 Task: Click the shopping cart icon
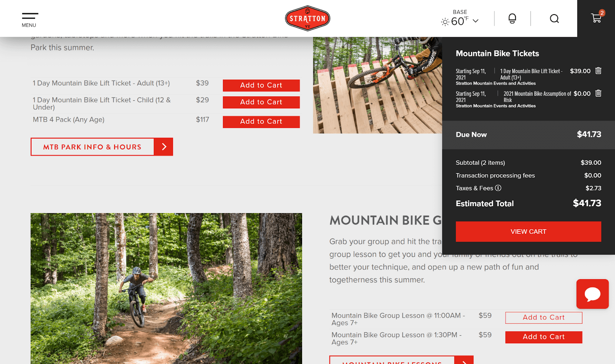point(596,18)
